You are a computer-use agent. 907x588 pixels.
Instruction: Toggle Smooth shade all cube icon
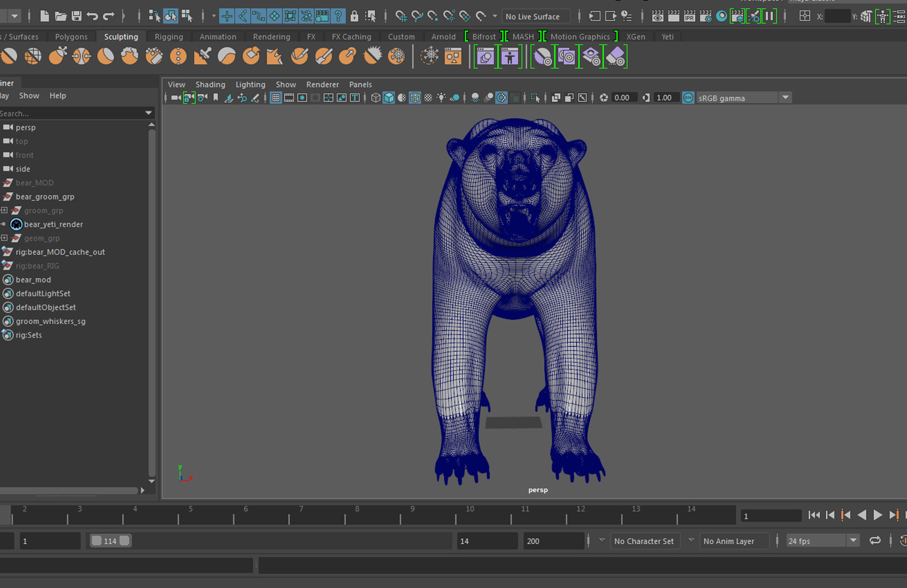(389, 98)
